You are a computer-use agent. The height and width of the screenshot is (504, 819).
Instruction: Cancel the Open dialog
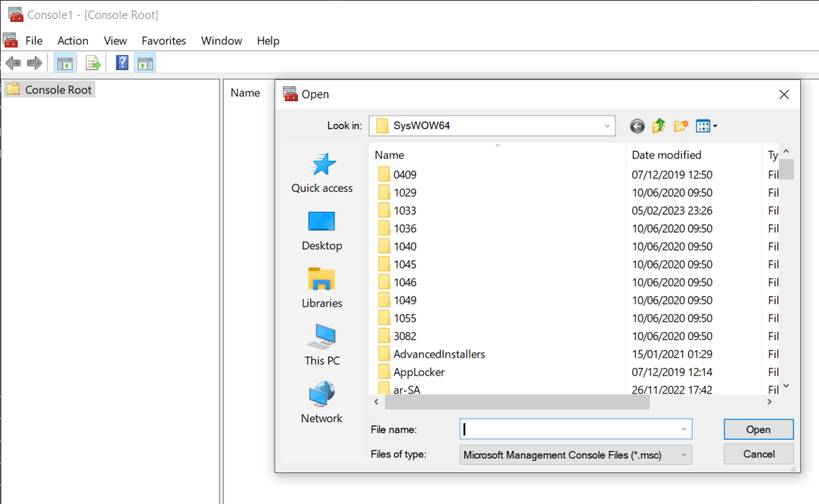coord(759,454)
